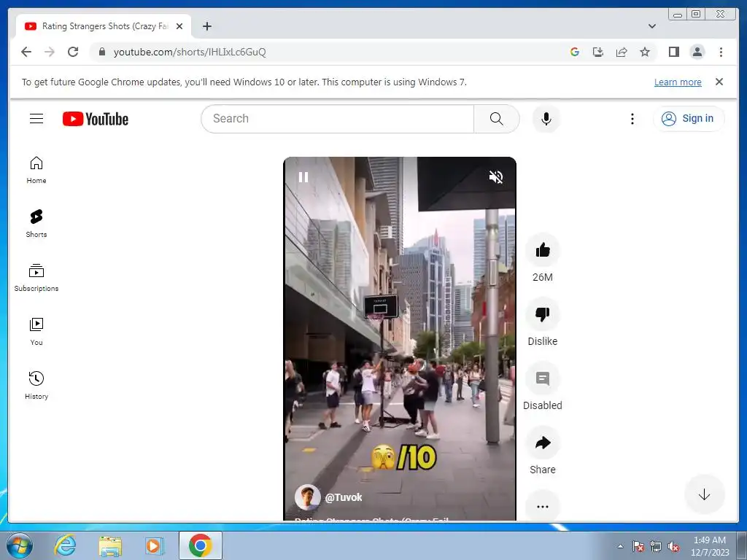Share this Short via the arrow icon

coord(543,443)
